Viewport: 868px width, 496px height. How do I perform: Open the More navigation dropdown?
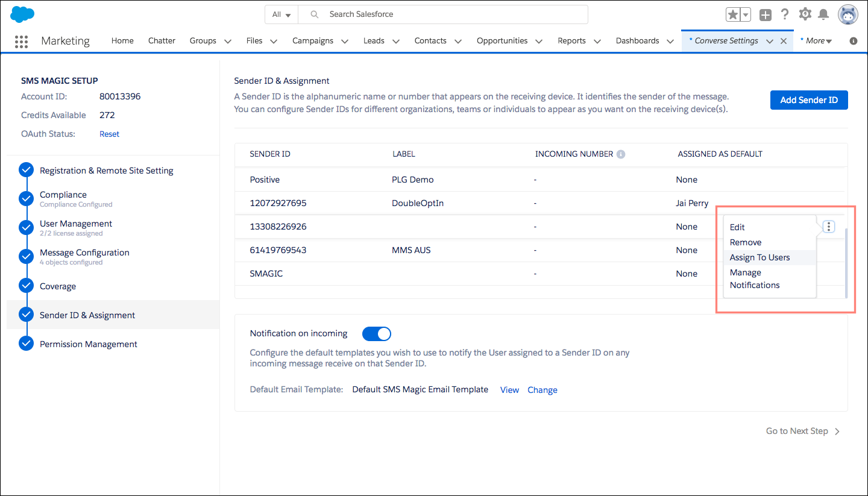pyautogui.click(x=816, y=41)
